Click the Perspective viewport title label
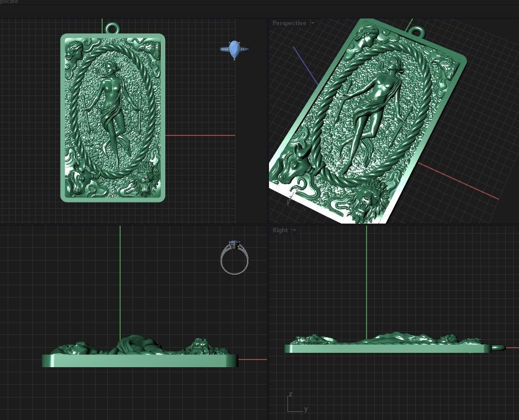This screenshot has width=519, height=420. click(290, 23)
